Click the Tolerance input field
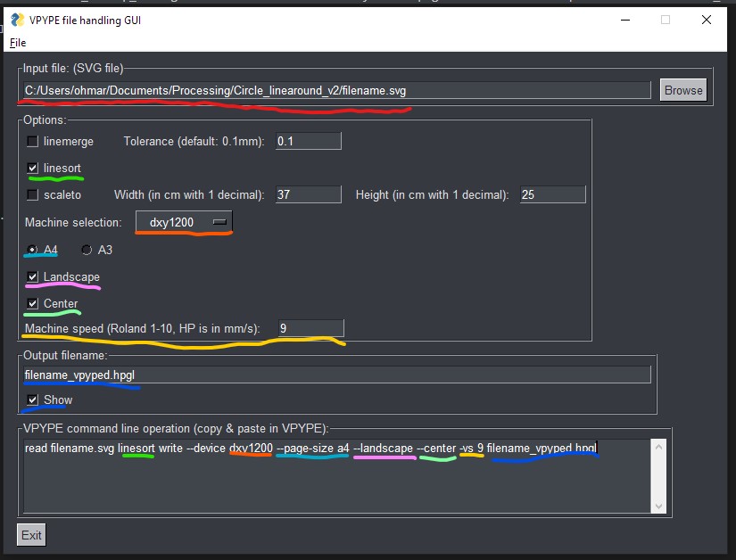 click(x=308, y=140)
